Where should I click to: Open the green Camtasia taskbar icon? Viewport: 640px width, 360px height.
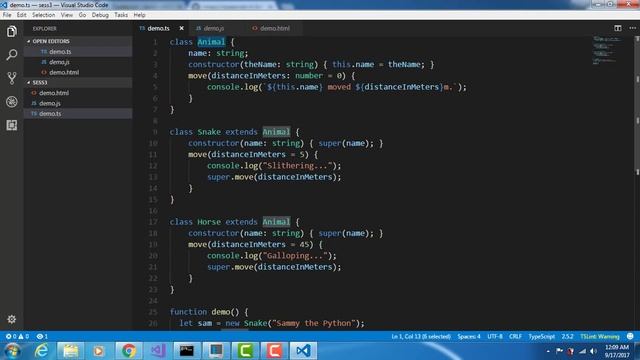(245, 351)
